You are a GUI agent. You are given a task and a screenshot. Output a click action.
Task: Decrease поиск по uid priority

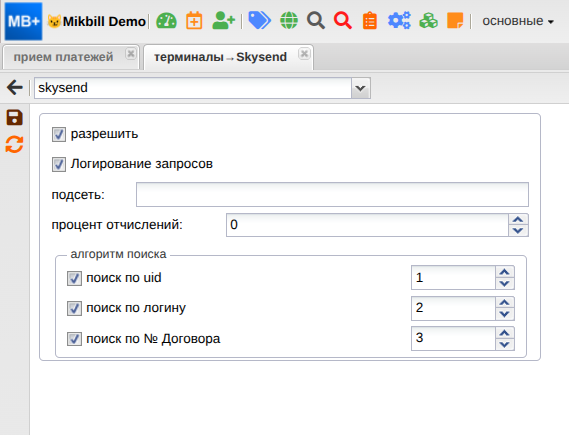tap(504, 283)
